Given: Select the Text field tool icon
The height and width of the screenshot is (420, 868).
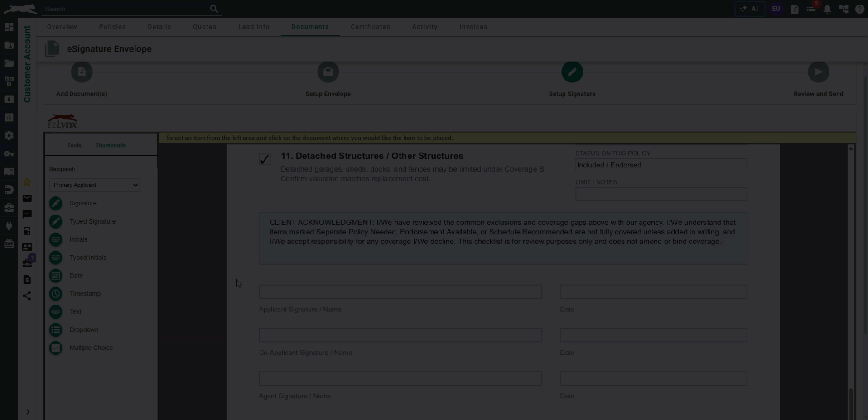Looking at the screenshot, I should pyautogui.click(x=56, y=312).
